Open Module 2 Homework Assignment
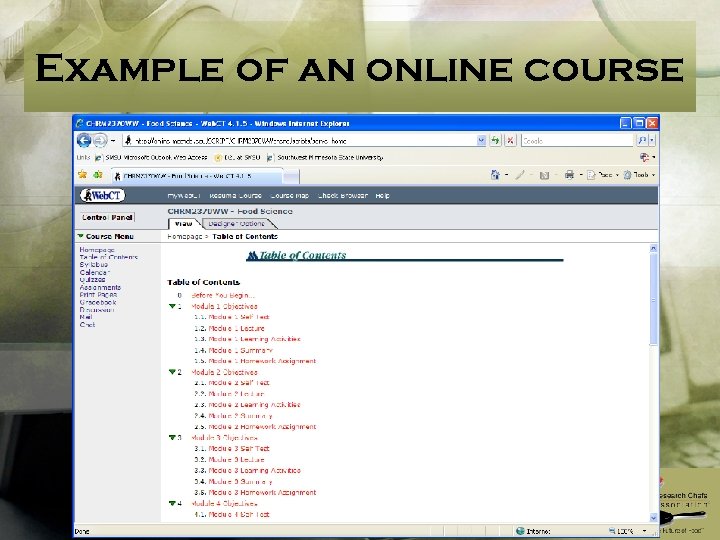The height and width of the screenshot is (540, 720). (262, 427)
